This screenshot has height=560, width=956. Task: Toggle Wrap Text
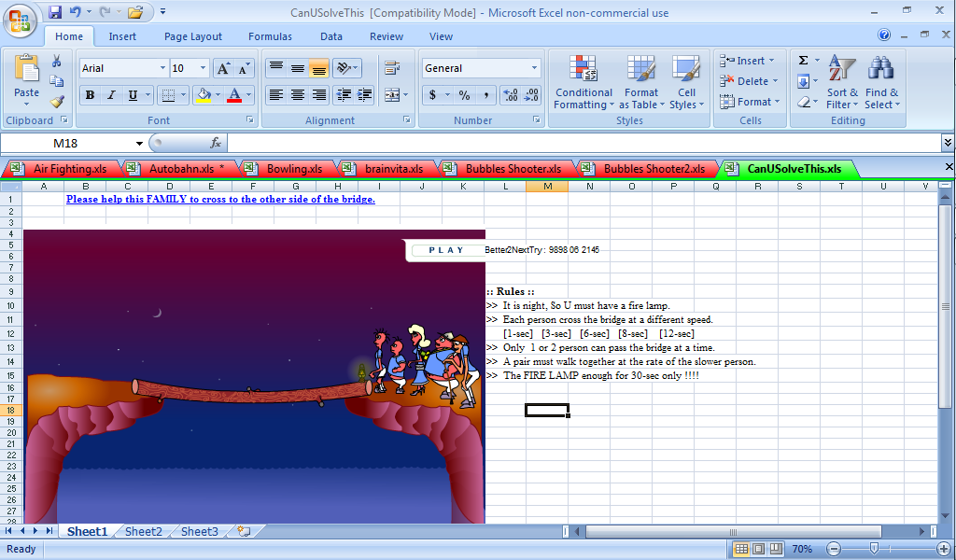pos(391,67)
